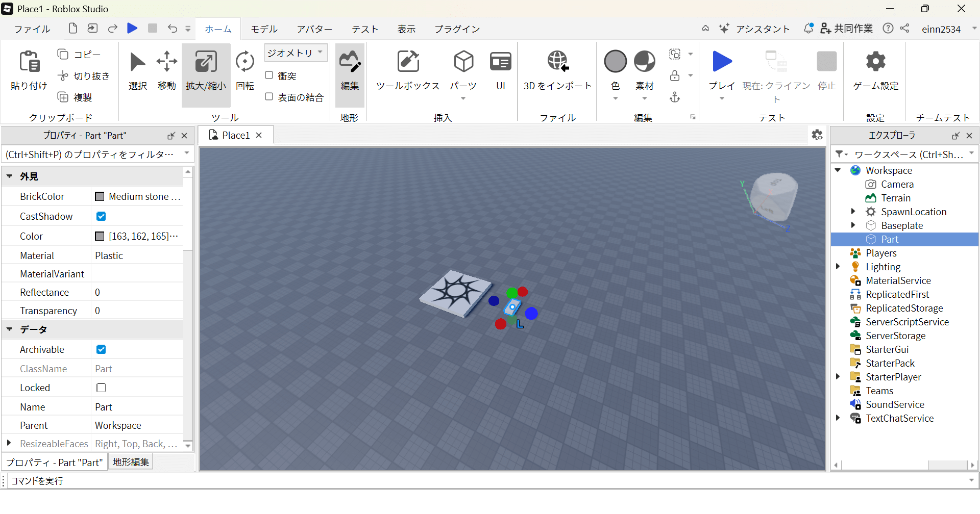Expand the SpawnLocation node

tap(853, 211)
